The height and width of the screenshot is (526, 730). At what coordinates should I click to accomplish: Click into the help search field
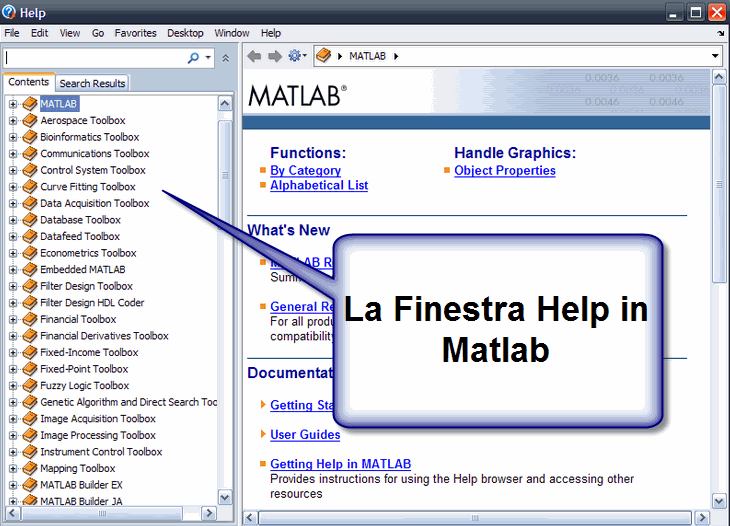[95, 58]
